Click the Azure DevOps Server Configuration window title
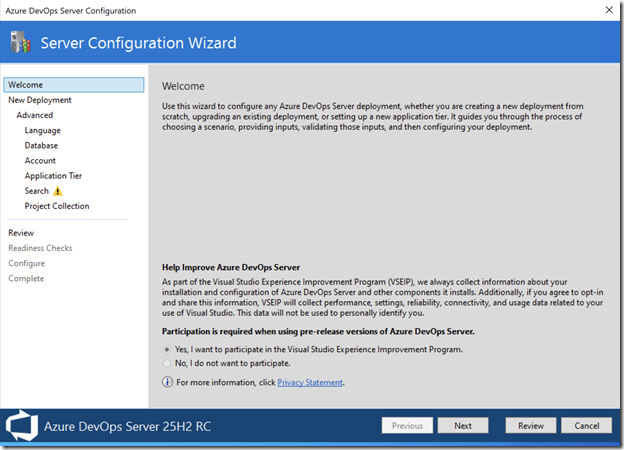Screen dimensions: 624x450 coord(70,11)
